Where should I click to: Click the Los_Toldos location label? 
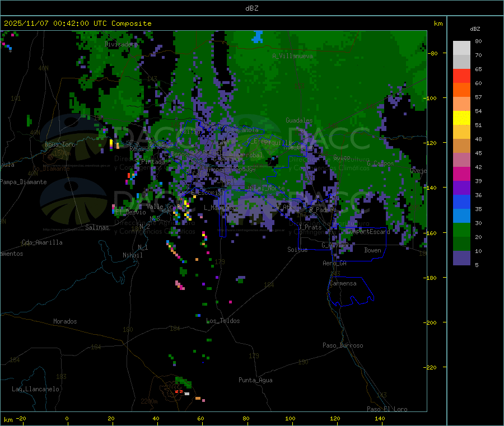[x=223, y=321]
